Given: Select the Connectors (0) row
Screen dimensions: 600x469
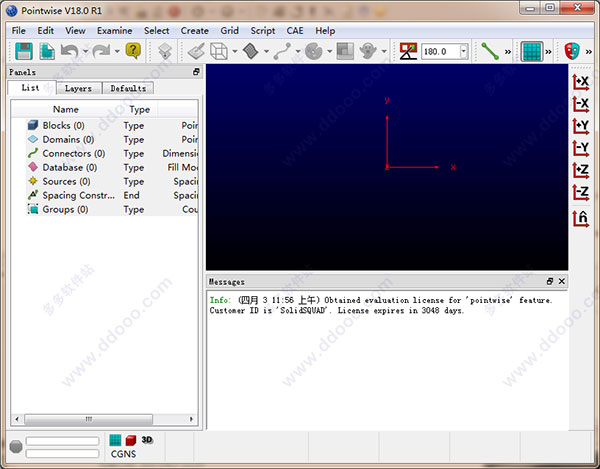Looking at the screenshot, I should click(x=112, y=153).
